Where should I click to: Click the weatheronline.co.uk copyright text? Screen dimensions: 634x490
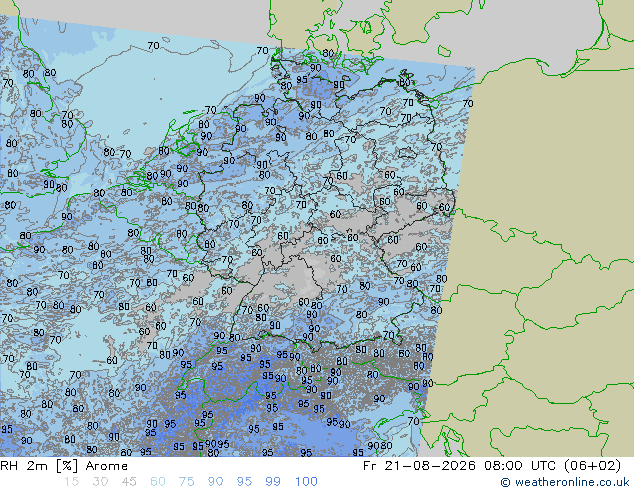[x=565, y=482]
